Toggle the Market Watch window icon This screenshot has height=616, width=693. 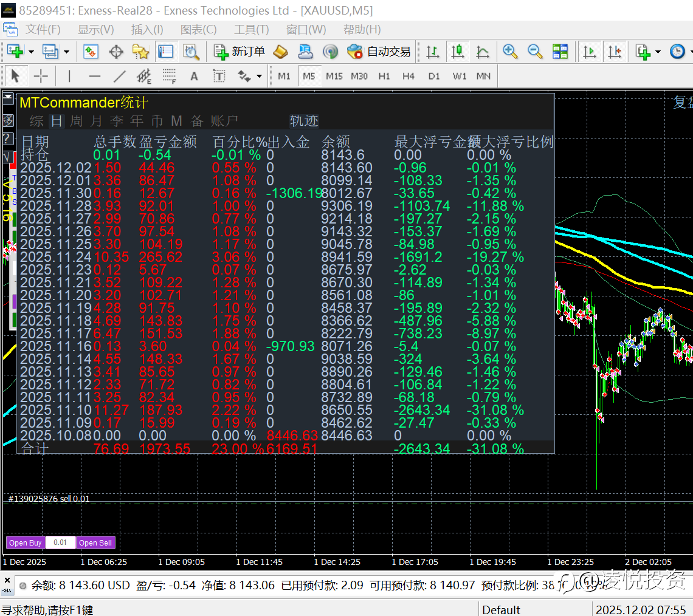coord(91,52)
